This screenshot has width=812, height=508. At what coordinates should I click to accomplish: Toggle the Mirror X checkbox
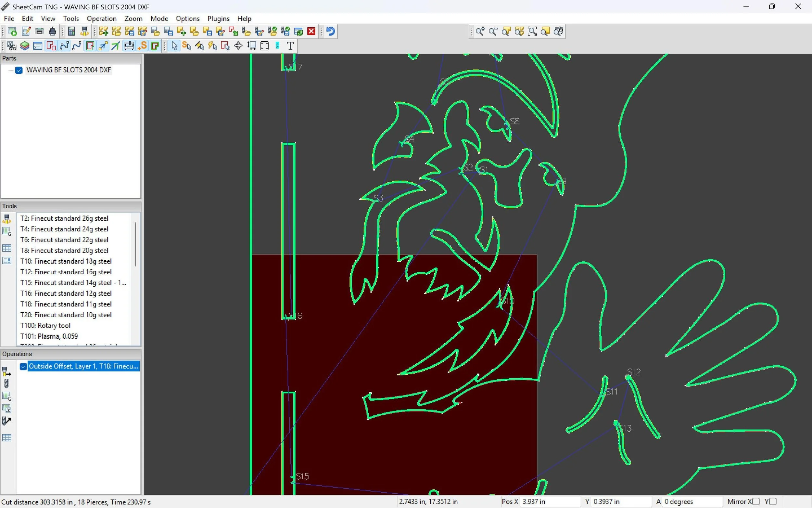tap(755, 501)
